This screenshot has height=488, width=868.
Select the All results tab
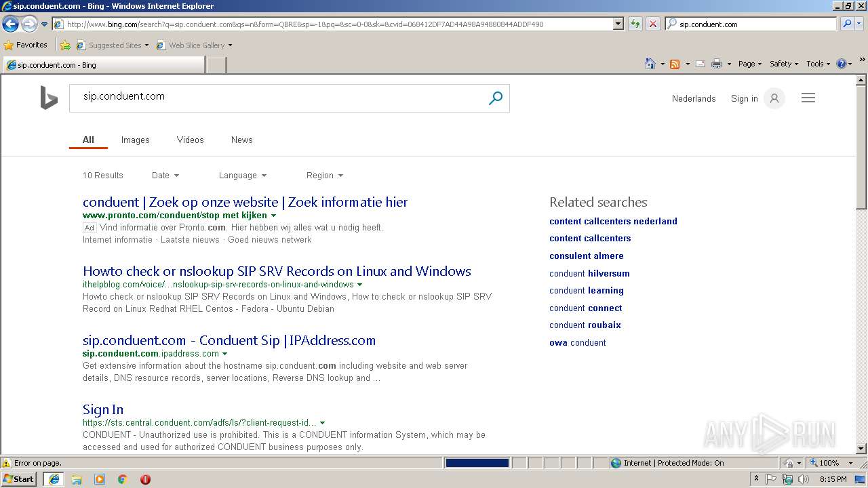coord(88,140)
